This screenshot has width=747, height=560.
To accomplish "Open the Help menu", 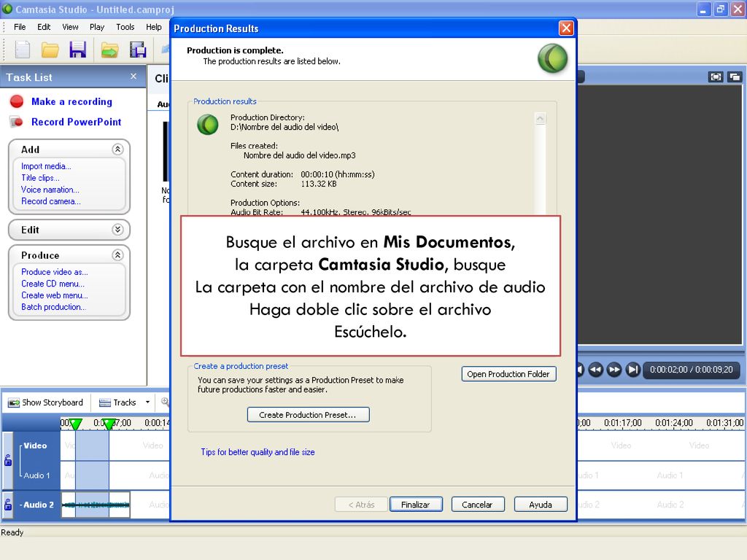I will pyautogui.click(x=153, y=27).
